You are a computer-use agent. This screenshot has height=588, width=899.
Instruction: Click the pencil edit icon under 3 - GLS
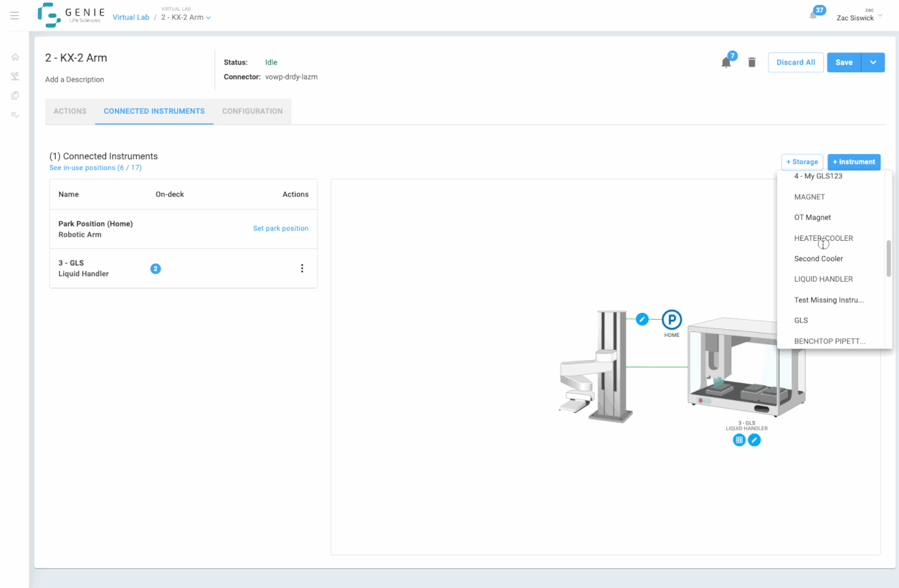coord(755,440)
